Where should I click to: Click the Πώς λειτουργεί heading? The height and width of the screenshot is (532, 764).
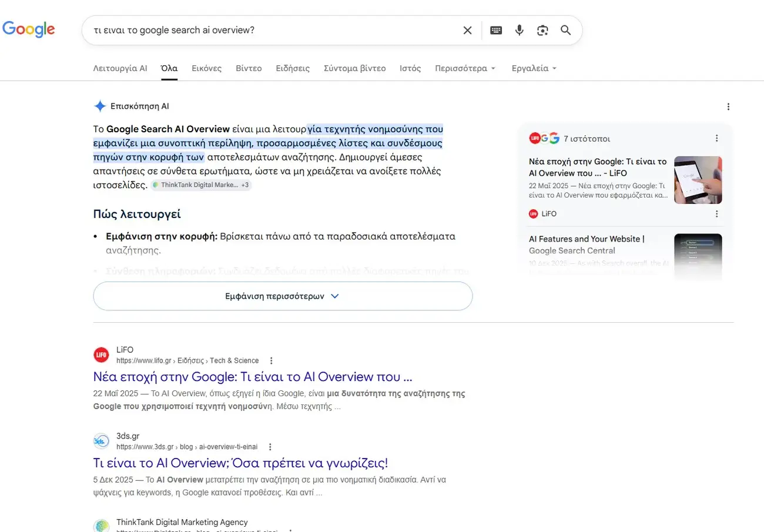(137, 214)
